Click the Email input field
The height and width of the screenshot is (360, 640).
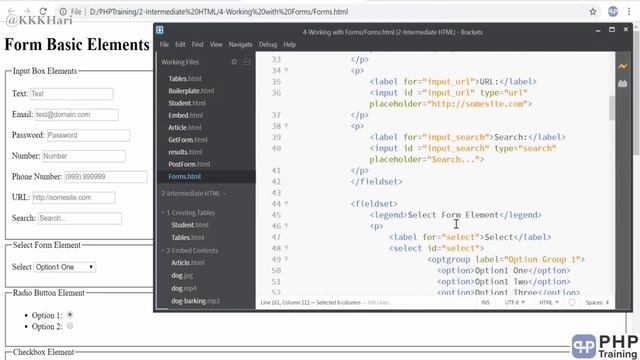click(77, 115)
